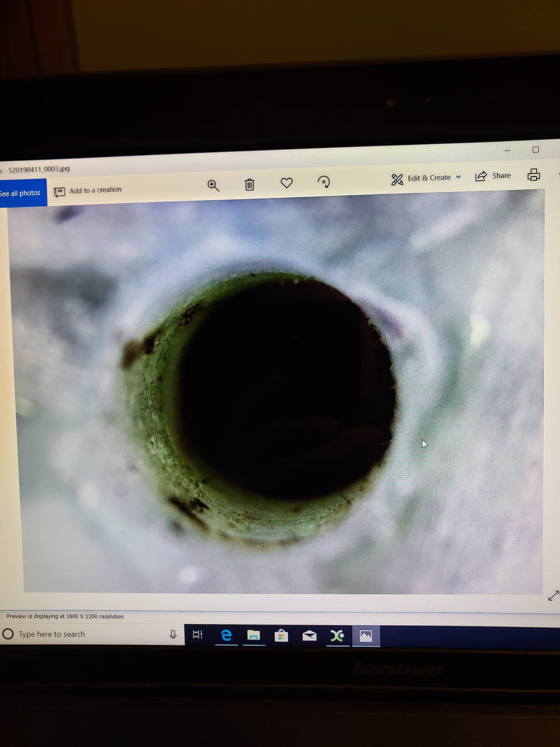560x747 pixels.
Task: Open the Microsoft Store taskbar icon
Action: click(281, 636)
